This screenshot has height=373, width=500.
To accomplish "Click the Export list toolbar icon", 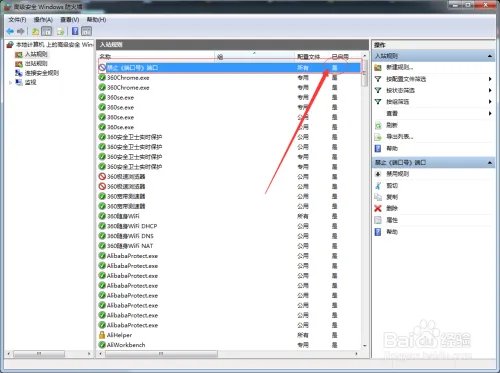I will [60, 32].
